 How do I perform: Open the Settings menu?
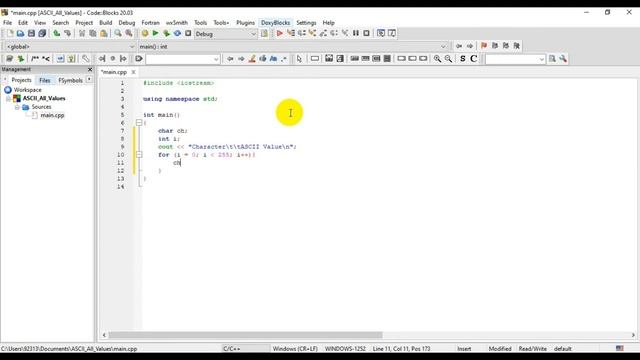pos(306,23)
